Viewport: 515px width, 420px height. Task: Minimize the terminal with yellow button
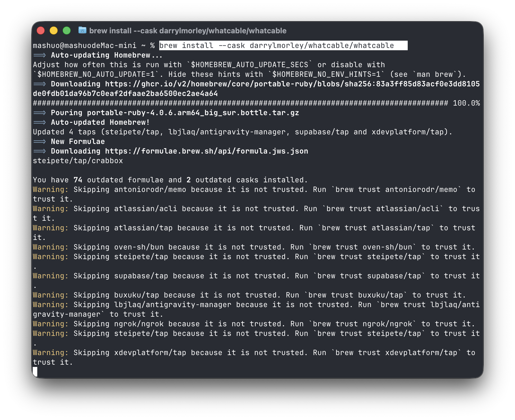click(54, 30)
